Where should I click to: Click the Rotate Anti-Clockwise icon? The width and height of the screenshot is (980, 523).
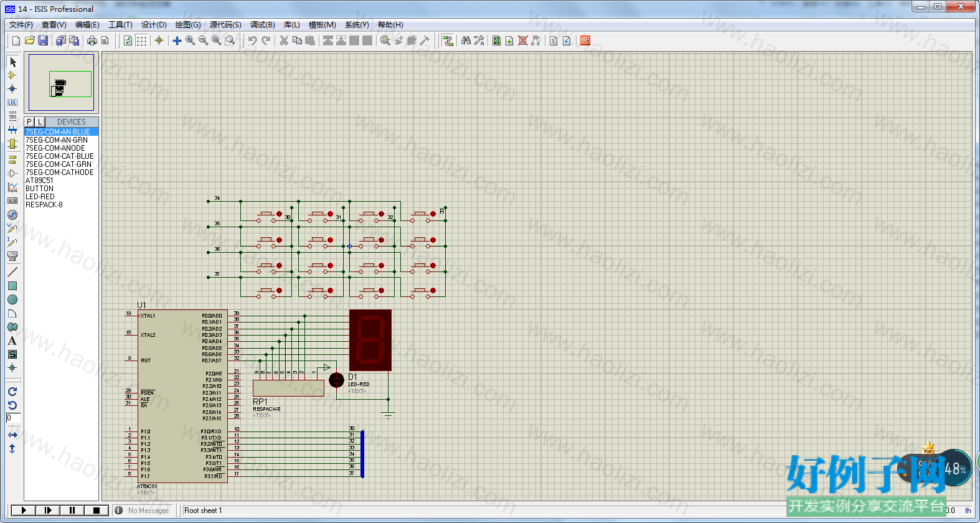pos(12,405)
